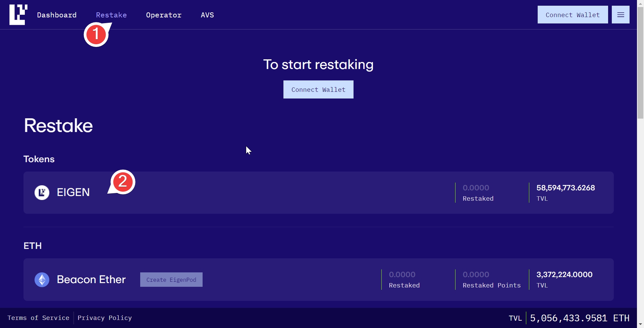Open the Dashboard nav item

[x=57, y=15]
